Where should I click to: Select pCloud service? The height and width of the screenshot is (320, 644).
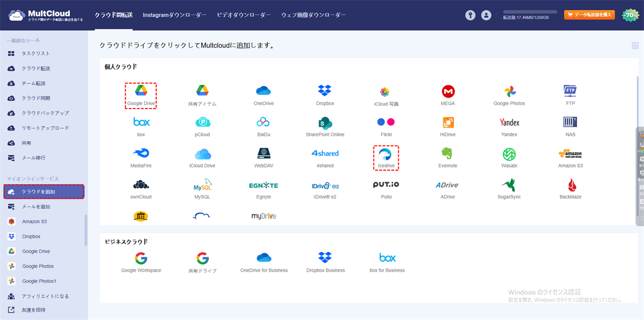point(202,127)
